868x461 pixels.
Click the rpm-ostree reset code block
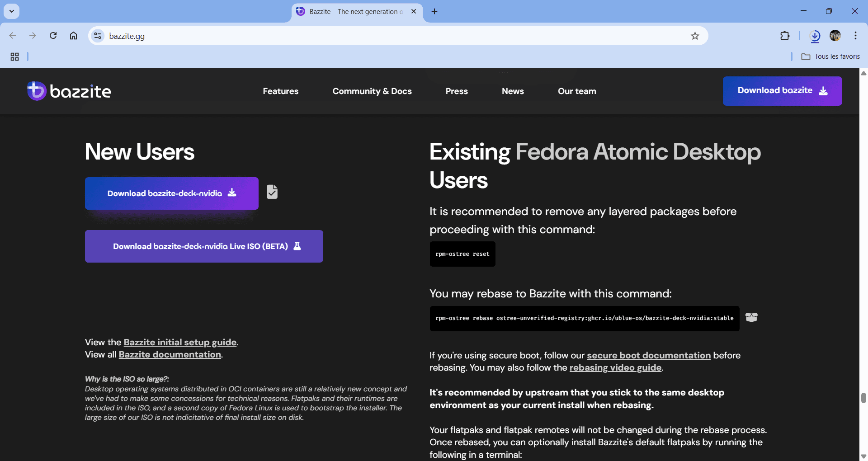point(462,254)
